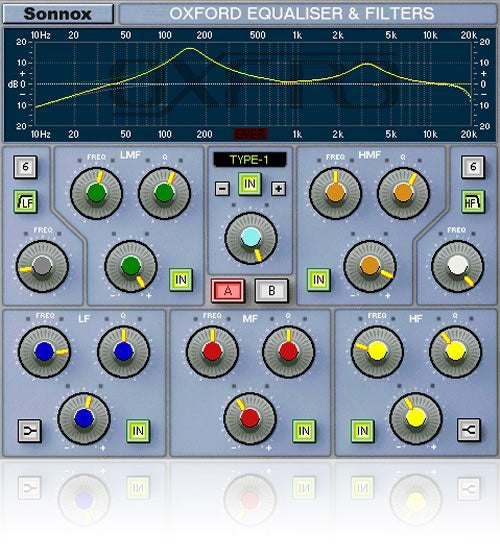
Task: Click the LF gain blue knob
Action: click(x=84, y=418)
